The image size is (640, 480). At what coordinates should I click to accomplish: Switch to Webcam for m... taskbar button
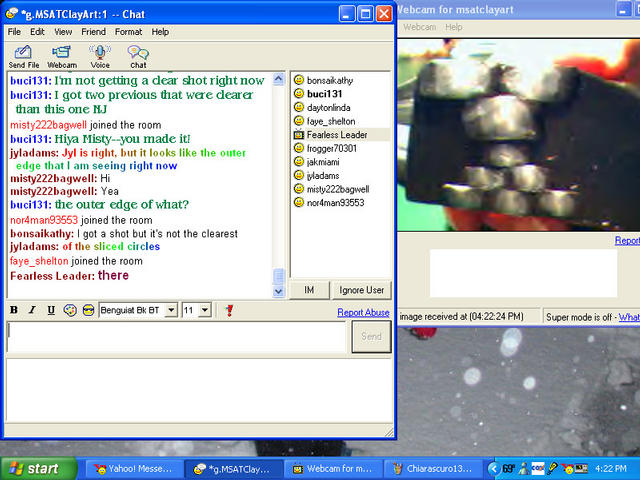[333, 469]
